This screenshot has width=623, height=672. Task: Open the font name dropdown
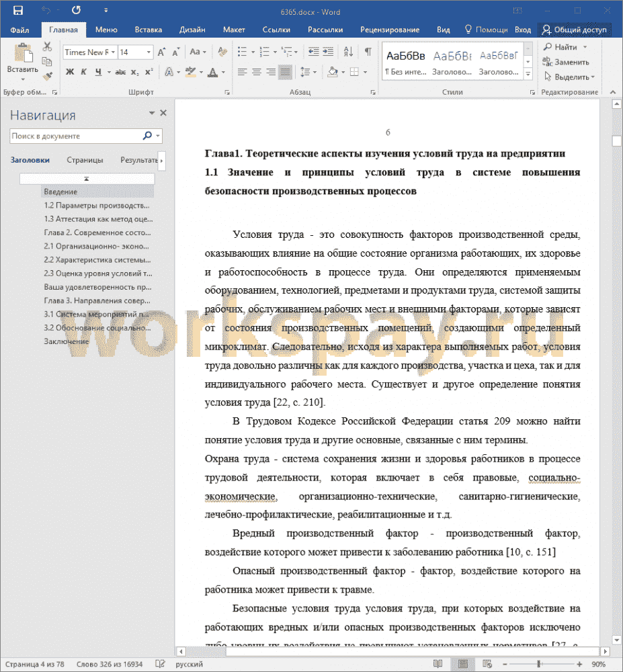113,52
